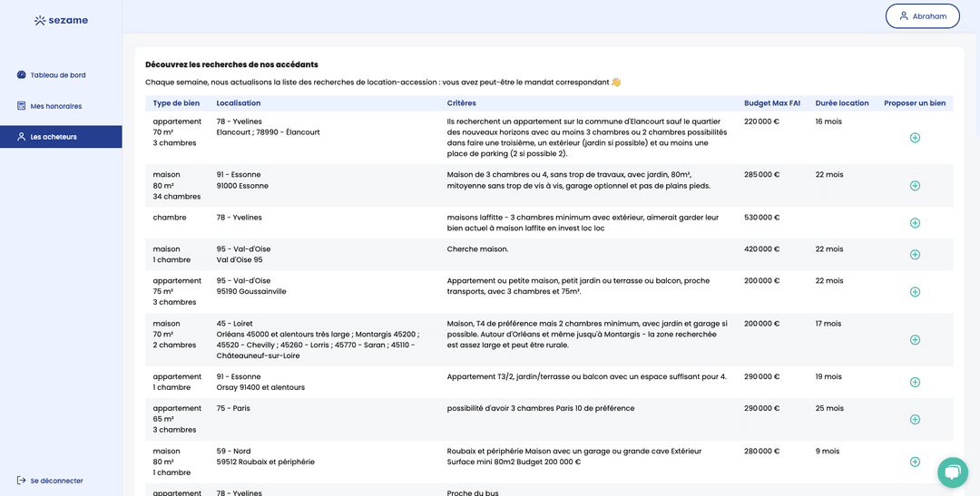This screenshot has height=496, width=980.
Task: Click plus icon for Loiret Orléans row
Action: click(x=915, y=340)
